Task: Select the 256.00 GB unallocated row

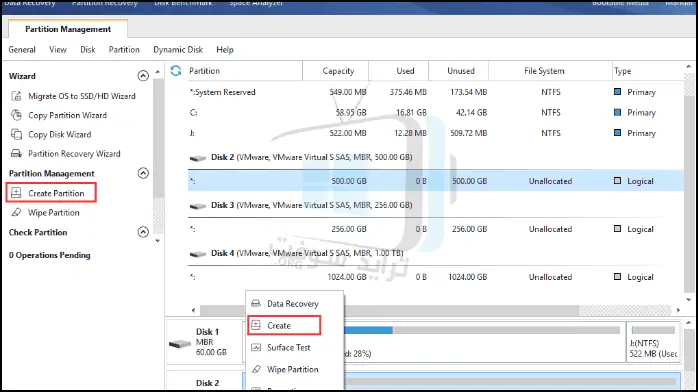Action: (436, 229)
